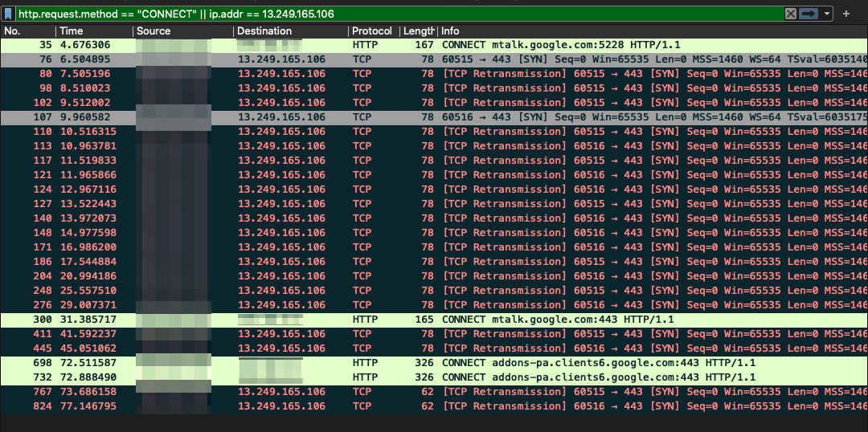Click time 9.512002 in packet 102
The width and height of the screenshot is (868, 432).
(84, 103)
